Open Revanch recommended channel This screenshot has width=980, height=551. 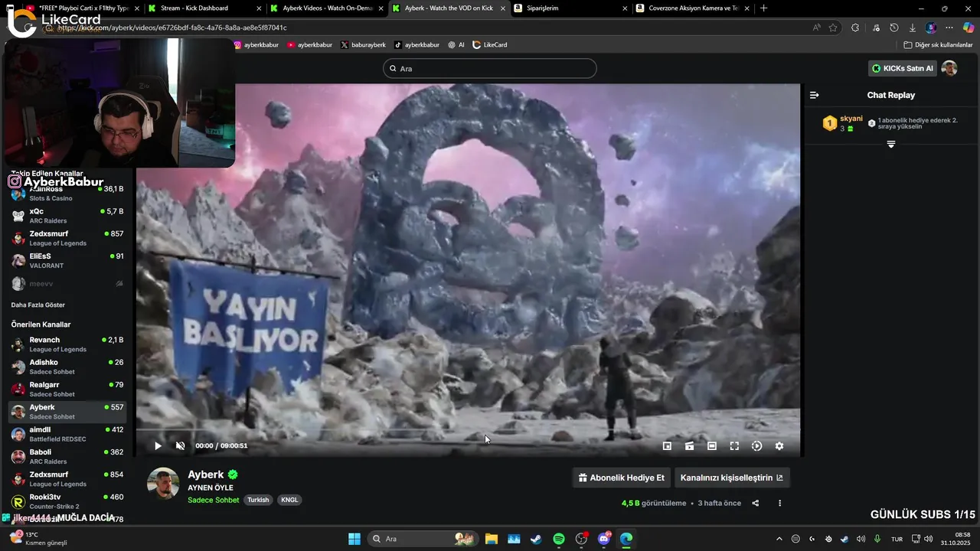[67, 344]
